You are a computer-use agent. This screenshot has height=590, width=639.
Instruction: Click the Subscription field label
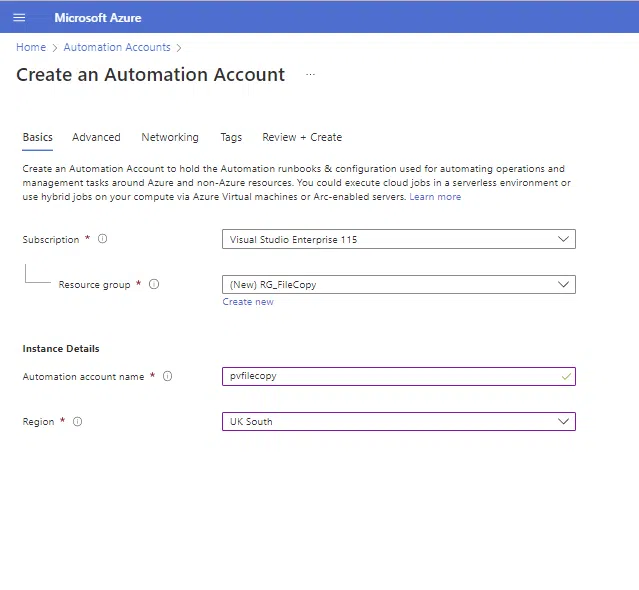(51, 240)
